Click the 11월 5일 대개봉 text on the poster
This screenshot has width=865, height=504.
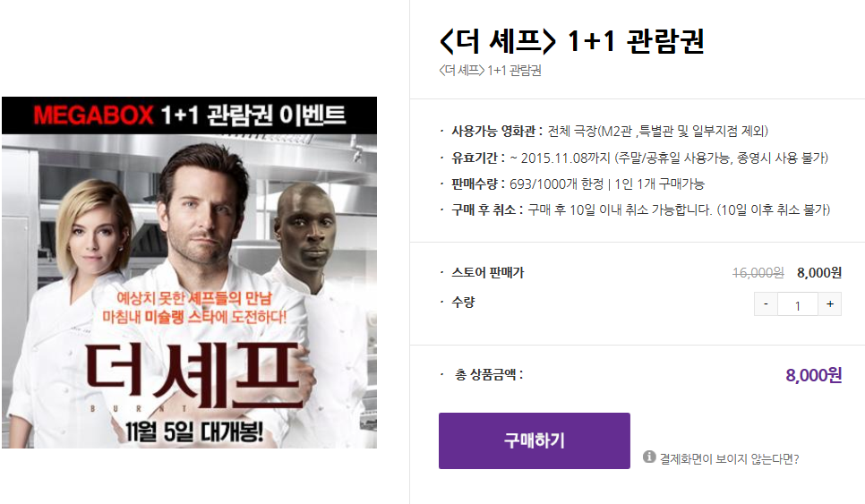tap(193, 431)
